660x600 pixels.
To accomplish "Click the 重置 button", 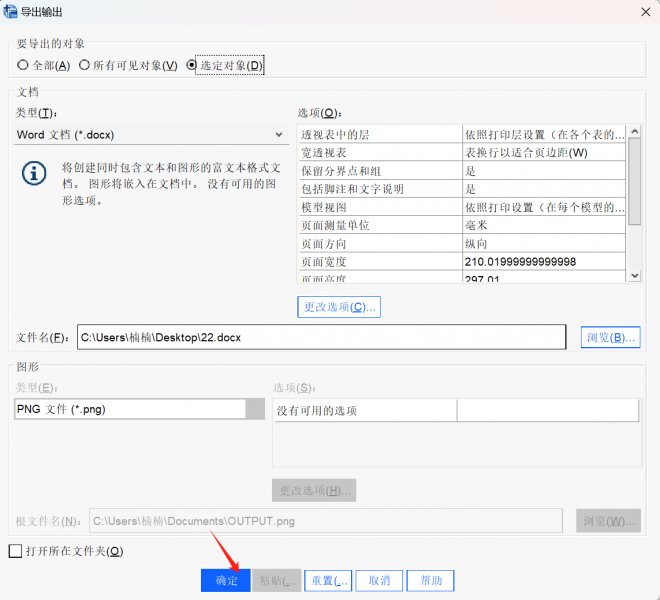I will pos(328,581).
